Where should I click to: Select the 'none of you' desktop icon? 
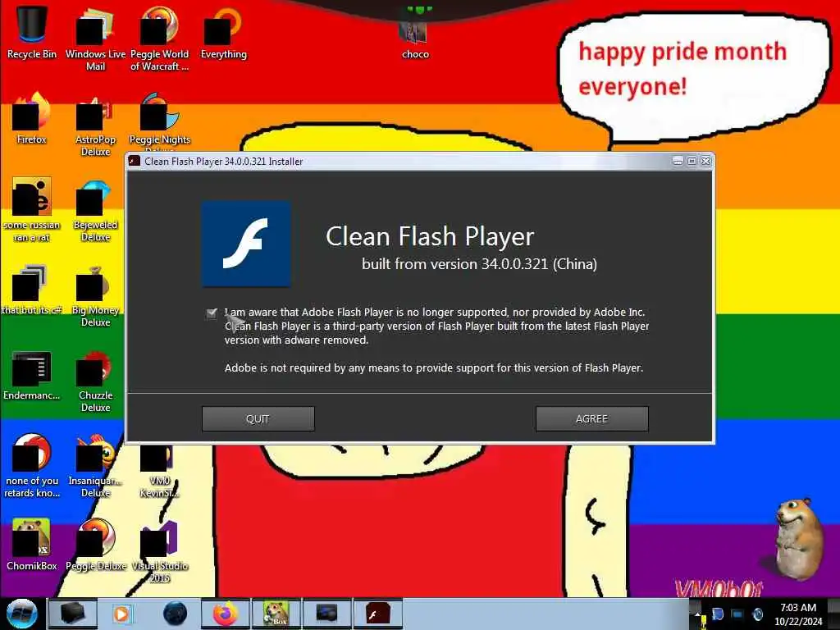click(x=32, y=465)
